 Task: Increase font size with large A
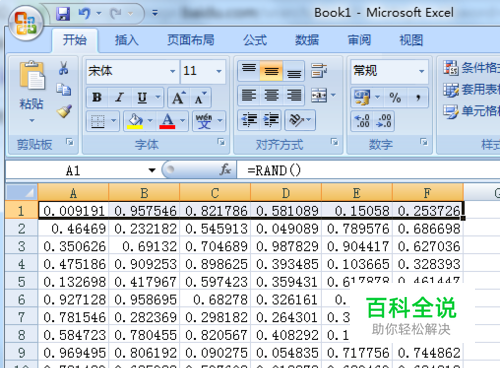(178, 97)
